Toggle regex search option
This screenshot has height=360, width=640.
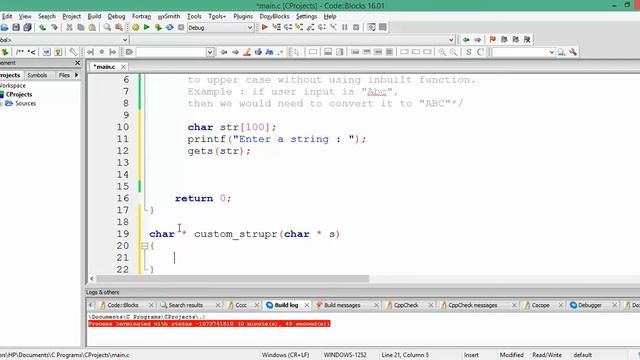pyautogui.click(x=280, y=52)
